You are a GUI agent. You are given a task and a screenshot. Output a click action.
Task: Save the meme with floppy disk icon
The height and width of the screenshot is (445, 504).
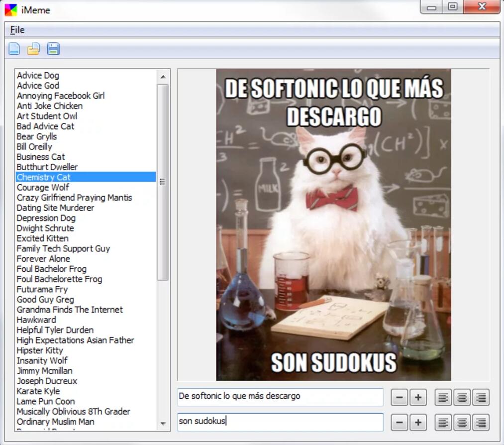point(53,49)
